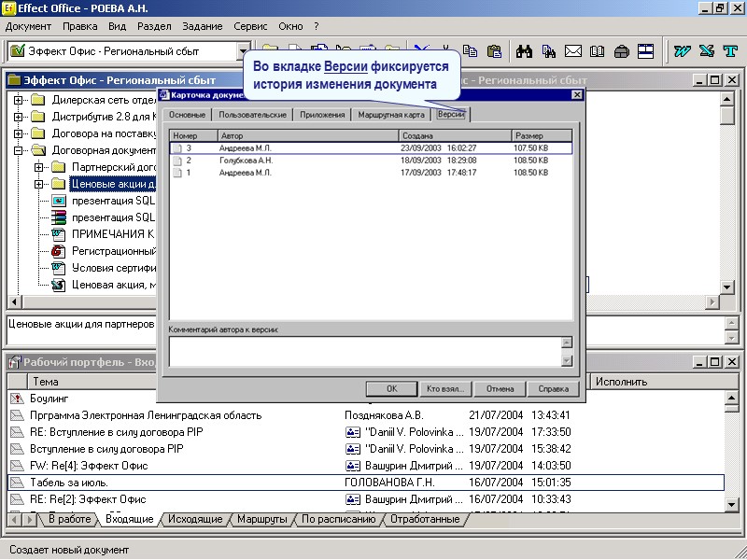Screen dimensions: 747x560
Task: Open the 'Эффект Офис - Региональный сбыт' combo dropdown
Action: click(x=243, y=51)
